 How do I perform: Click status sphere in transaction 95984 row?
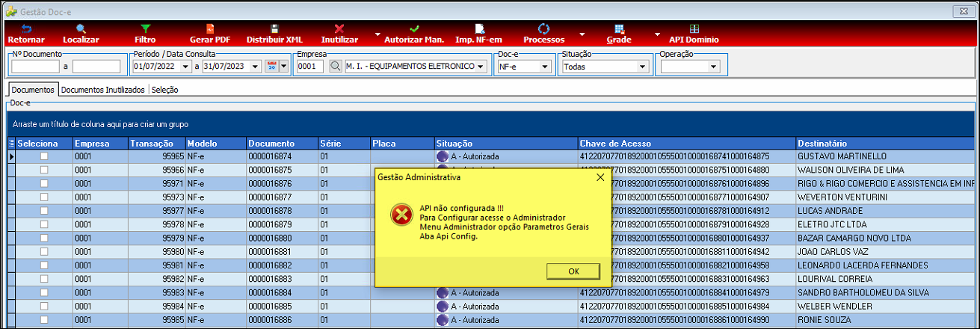pyautogui.click(x=442, y=306)
